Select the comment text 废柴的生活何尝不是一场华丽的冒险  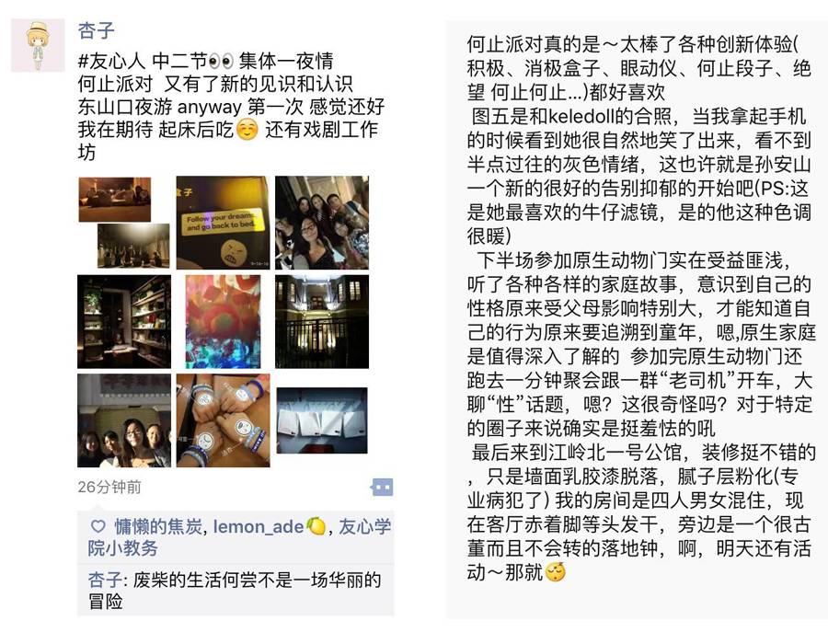(235, 590)
